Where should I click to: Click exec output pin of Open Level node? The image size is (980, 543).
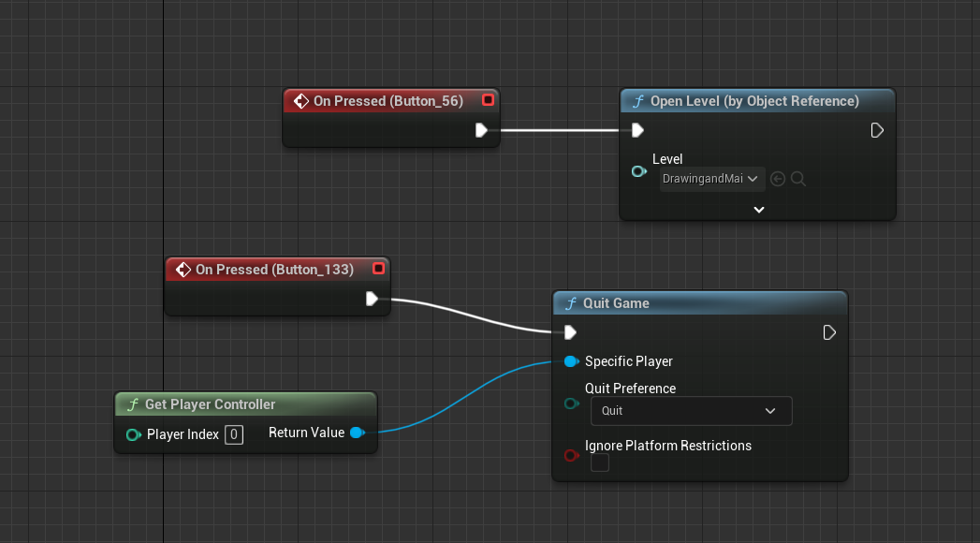pos(877,130)
